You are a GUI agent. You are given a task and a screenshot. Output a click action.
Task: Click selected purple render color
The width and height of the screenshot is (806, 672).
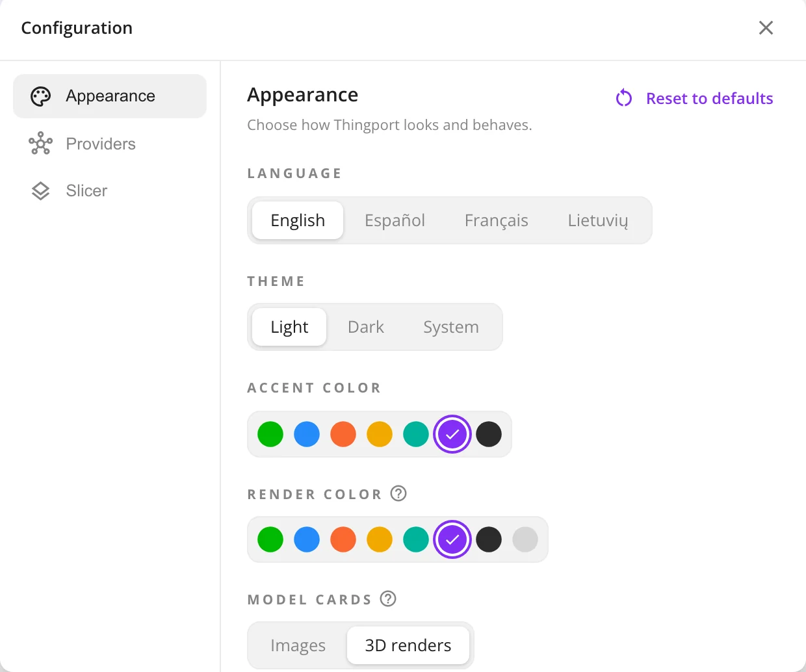click(452, 539)
